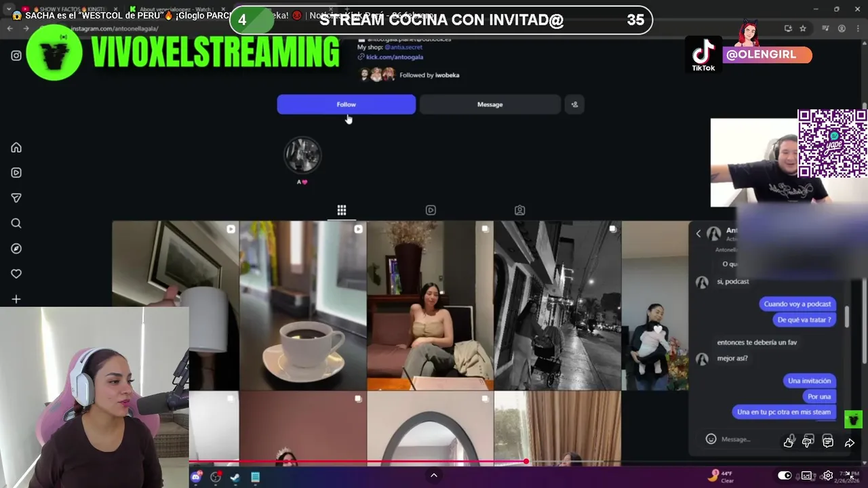Open the browser profile avatar icon

[x=842, y=28]
